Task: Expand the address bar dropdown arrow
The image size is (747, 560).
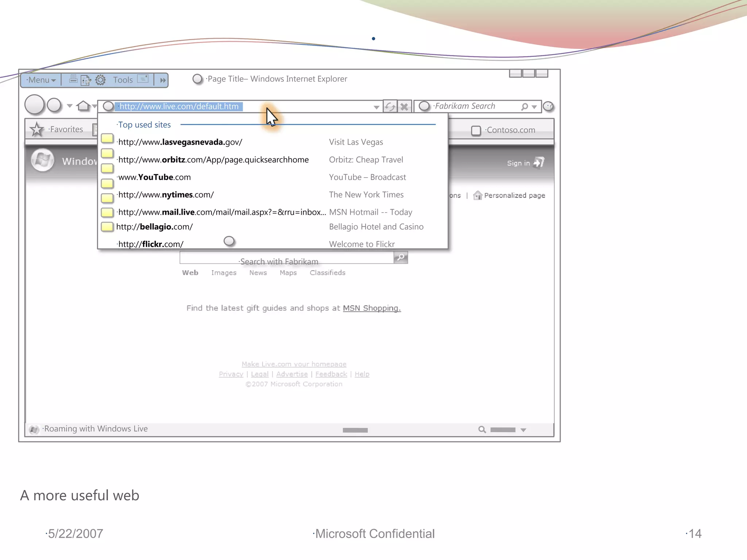Action: pyautogui.click(x=376, y=107)
